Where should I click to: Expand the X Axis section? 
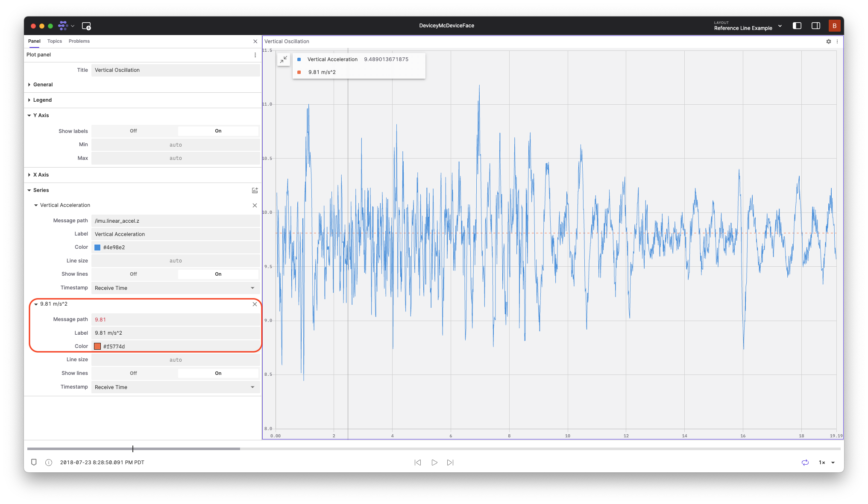pyautogui.click(x=41, y=175)
